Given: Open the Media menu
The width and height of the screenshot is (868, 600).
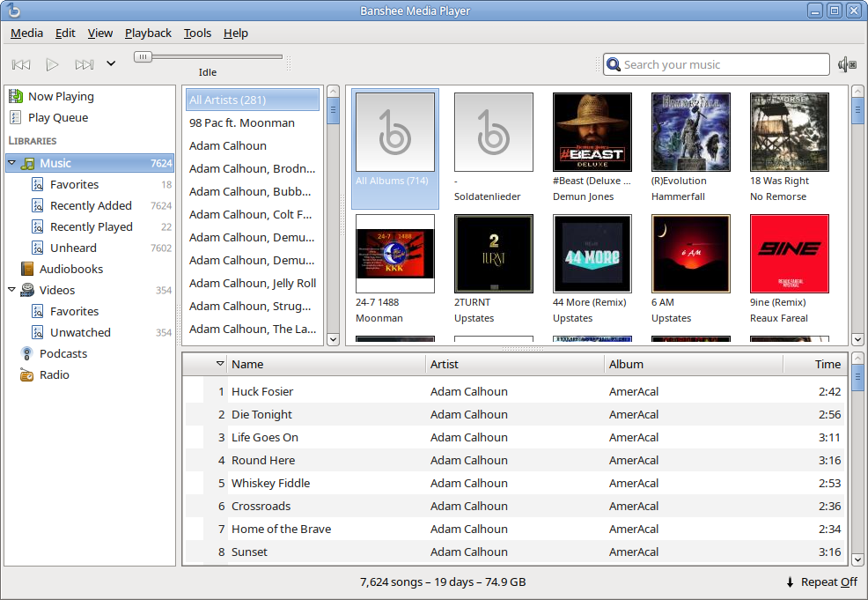Looking at the screenshot, I should point(26,33).
